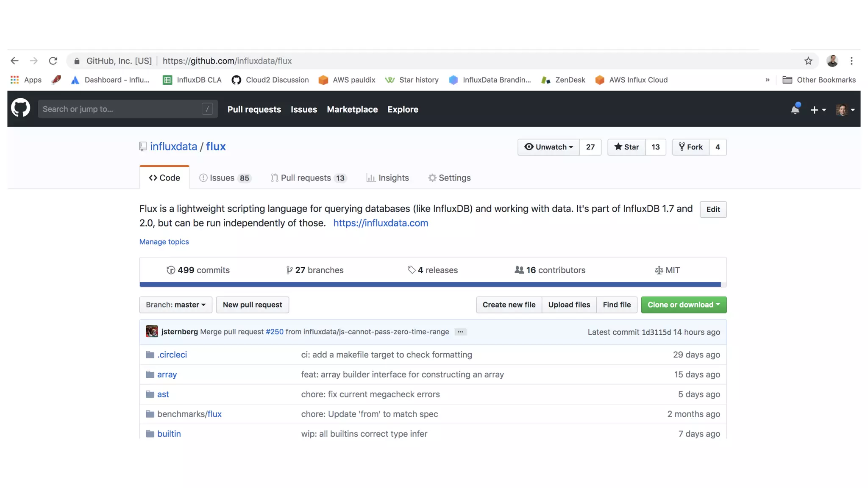Click the Find file button
This screenshot has width=868, height=488.
616,305
